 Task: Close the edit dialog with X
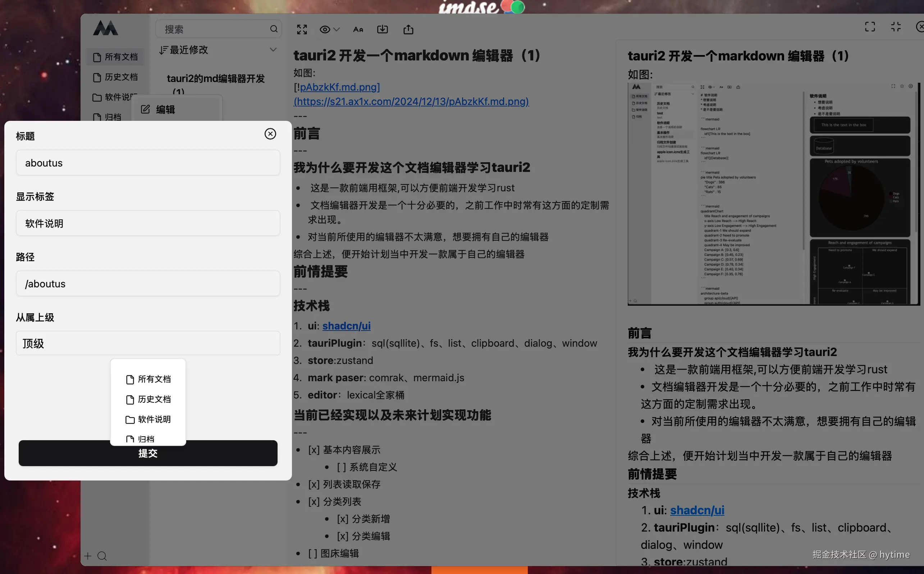(270, 134)
